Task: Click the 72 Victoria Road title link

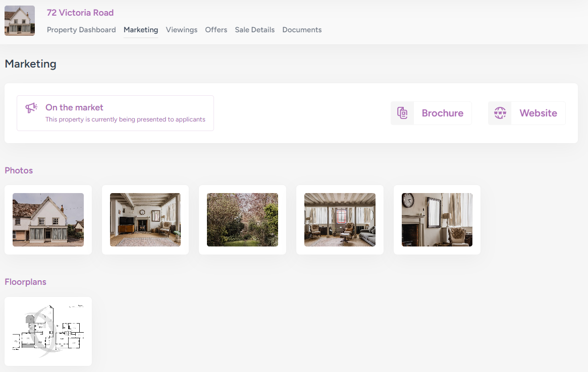Action: [80, 13]
